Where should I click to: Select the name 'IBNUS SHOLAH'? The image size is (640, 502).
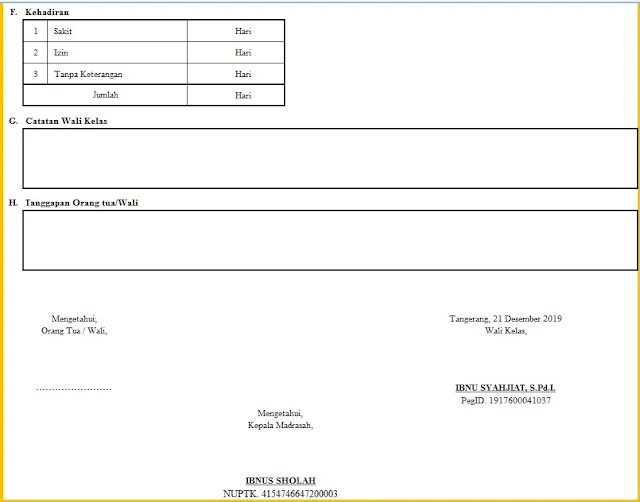pos(280,481)
